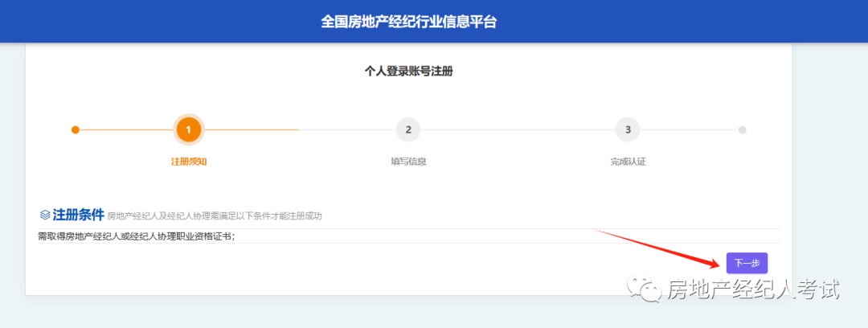868x328 pixels.
Task: Click the 全国房地产经纪行业信息平台 header title
Action: point(409,22)
